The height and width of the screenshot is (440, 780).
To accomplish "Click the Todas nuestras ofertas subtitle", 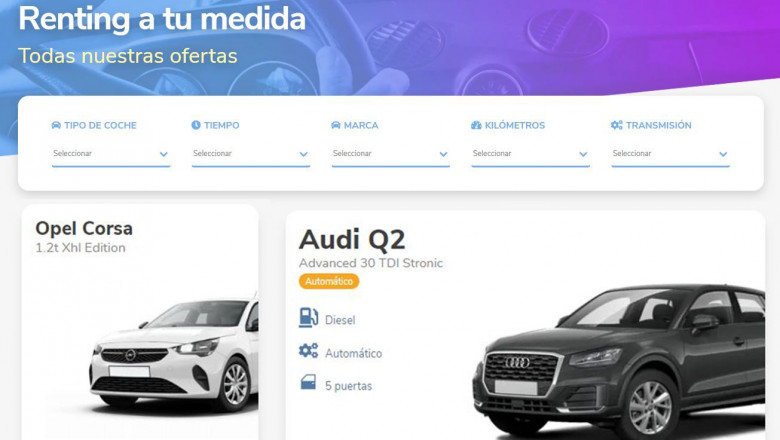I will (x=128, y=56).
